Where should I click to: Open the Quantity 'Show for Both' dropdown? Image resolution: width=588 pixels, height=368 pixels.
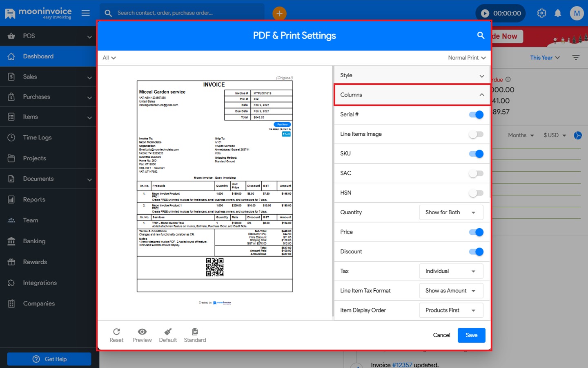pyautogui.click(x=451, y=212)
